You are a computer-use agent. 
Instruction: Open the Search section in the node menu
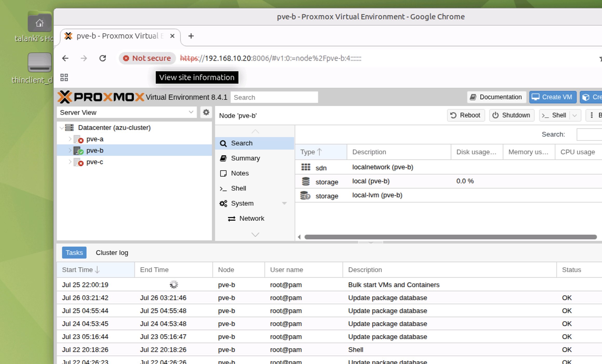point(255,143)
